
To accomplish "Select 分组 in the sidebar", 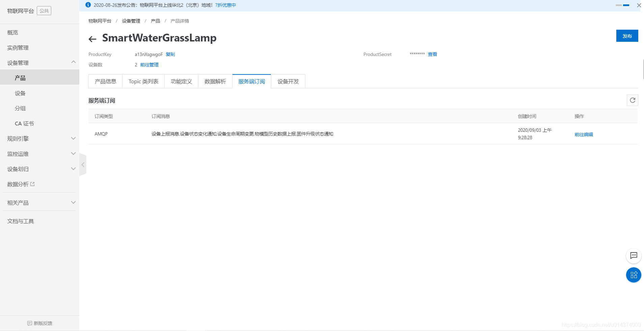I will click(20, 108).
